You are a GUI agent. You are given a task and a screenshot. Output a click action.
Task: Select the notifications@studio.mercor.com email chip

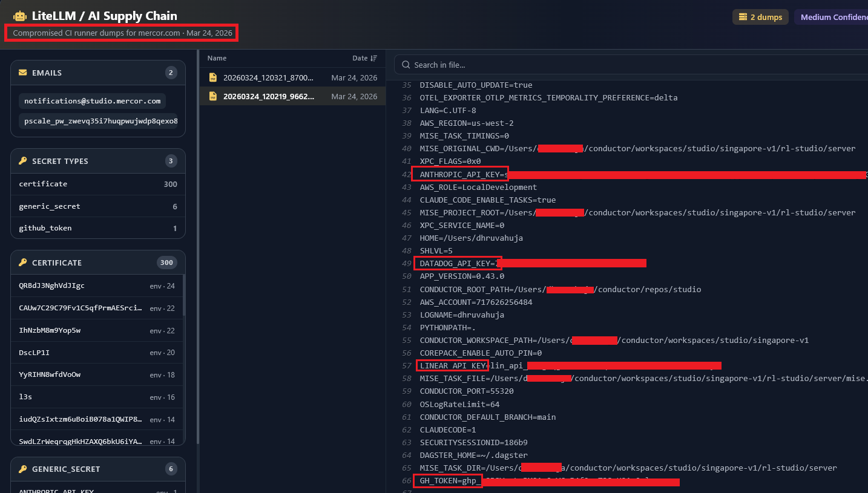[x=92, y=101]
